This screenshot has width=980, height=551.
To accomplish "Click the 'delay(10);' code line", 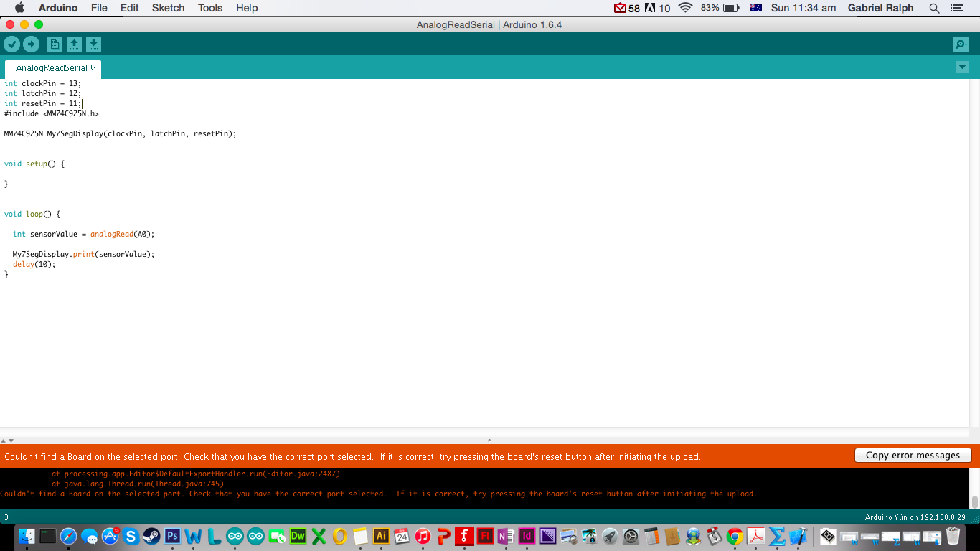I will pos(34,264).
